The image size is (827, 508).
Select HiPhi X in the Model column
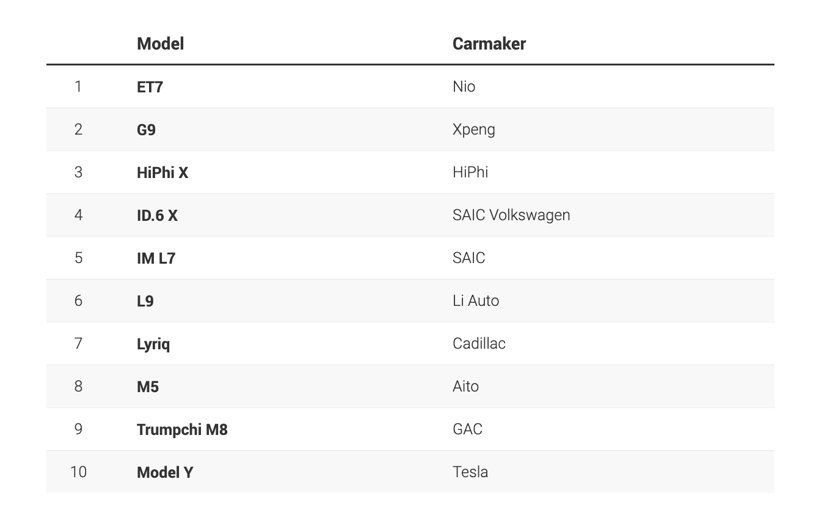(x=162, y=173)
